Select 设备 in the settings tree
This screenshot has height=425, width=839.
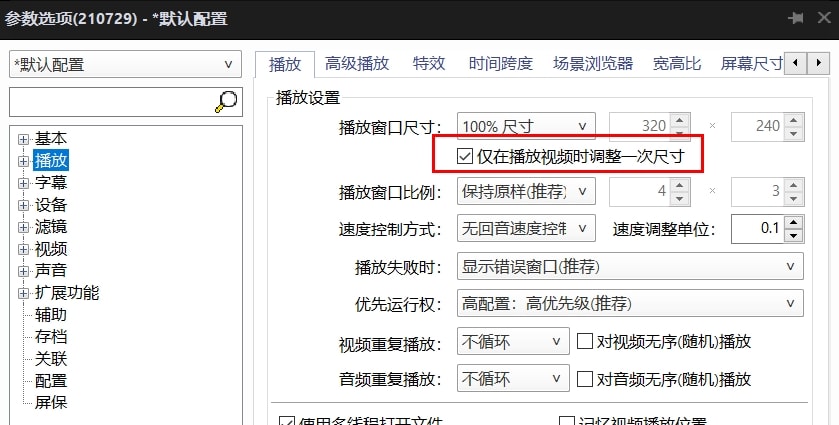[x=51, y=204]
